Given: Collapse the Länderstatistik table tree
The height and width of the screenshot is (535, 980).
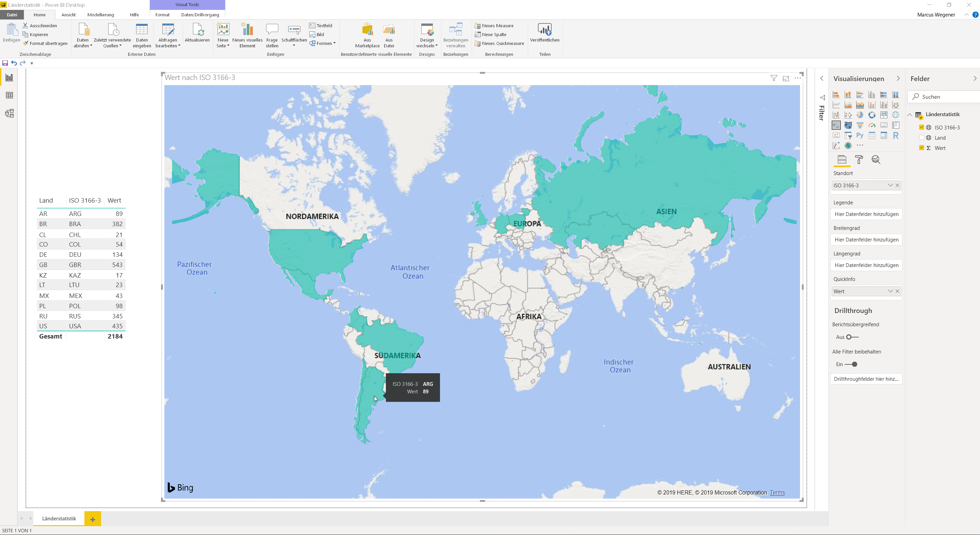Looking at the screenshot, I should tap(910, 115).
